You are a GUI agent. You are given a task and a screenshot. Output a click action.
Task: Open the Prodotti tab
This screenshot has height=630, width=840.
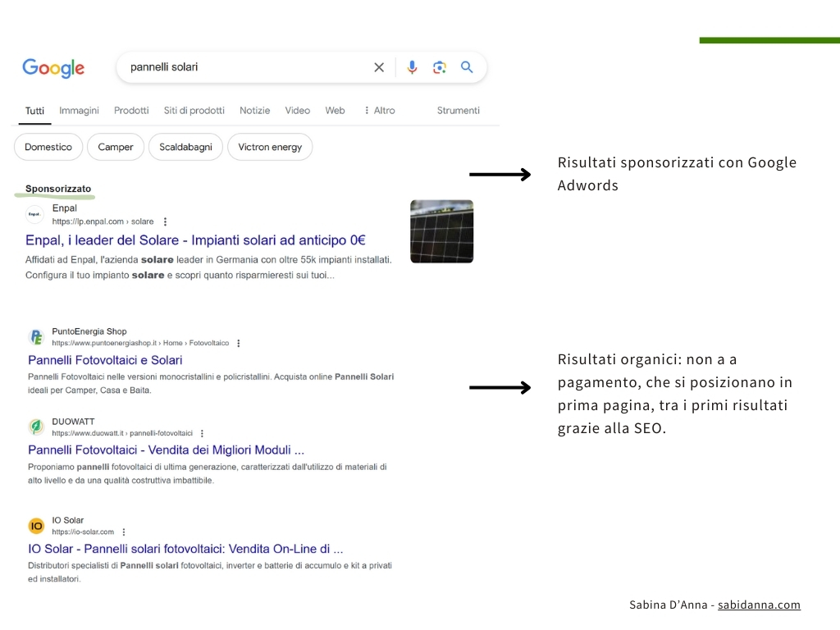coord(131,111)
